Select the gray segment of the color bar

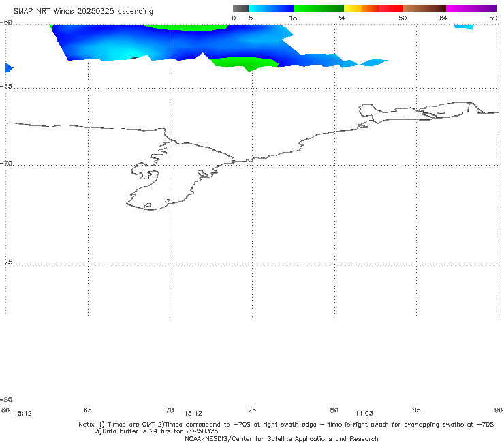(x=241, y=8)
